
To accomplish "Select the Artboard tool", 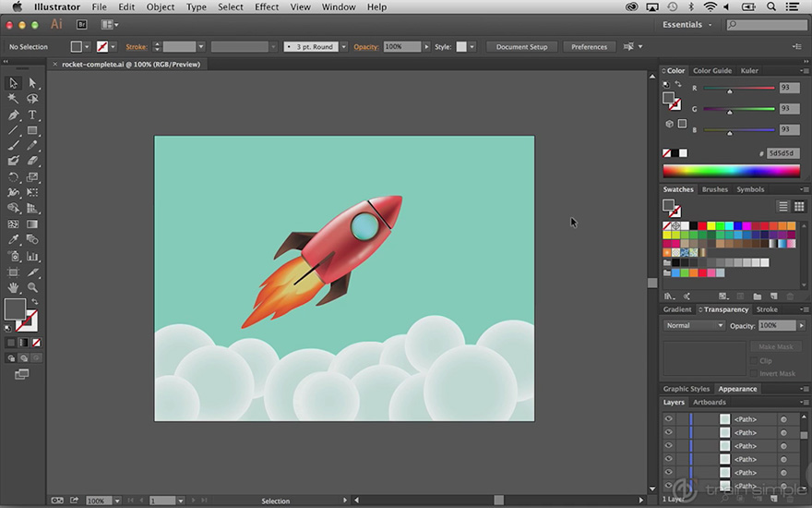I will tap(13, 272).
